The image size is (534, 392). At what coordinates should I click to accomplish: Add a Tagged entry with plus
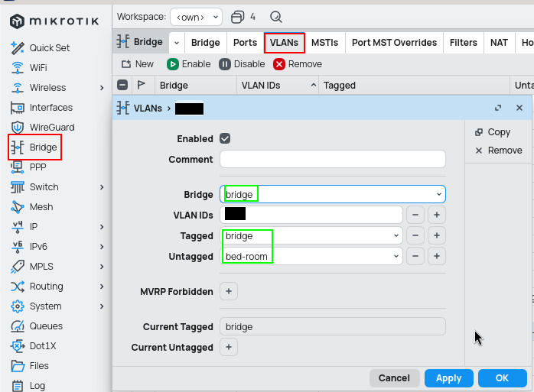(x=437, y=235)
